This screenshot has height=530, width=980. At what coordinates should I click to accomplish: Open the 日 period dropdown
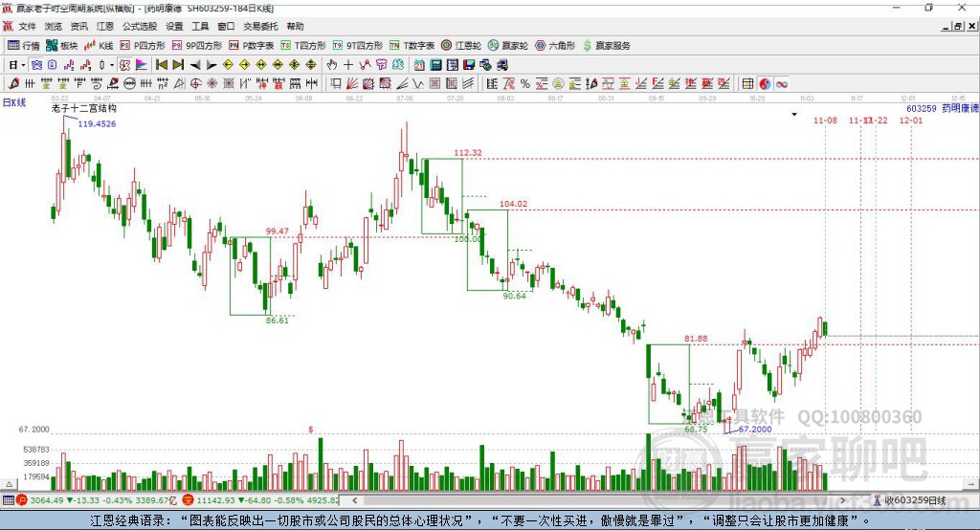click(x=17, y=64)
